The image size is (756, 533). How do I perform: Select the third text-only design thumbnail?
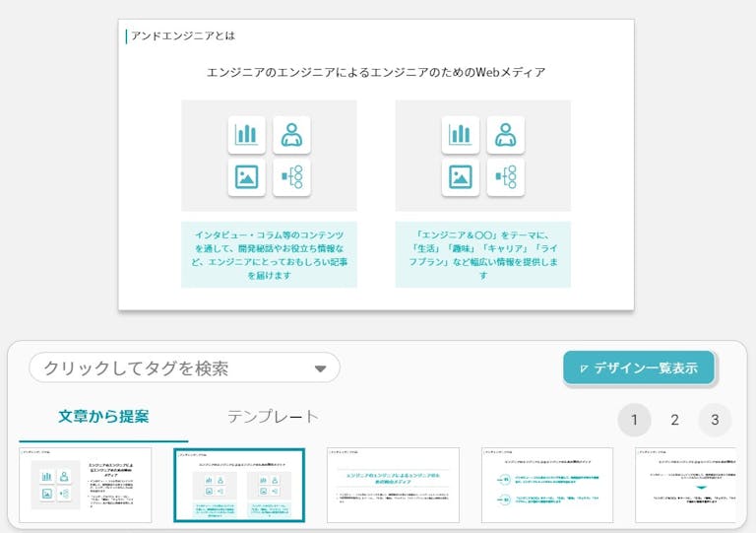pos(393,485)
